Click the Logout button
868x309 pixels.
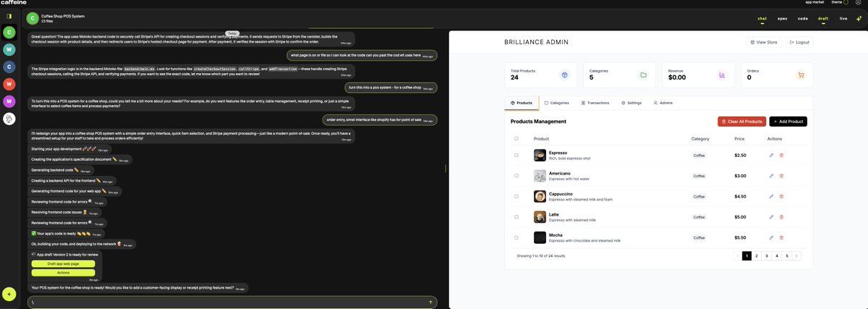coord(799,43)
